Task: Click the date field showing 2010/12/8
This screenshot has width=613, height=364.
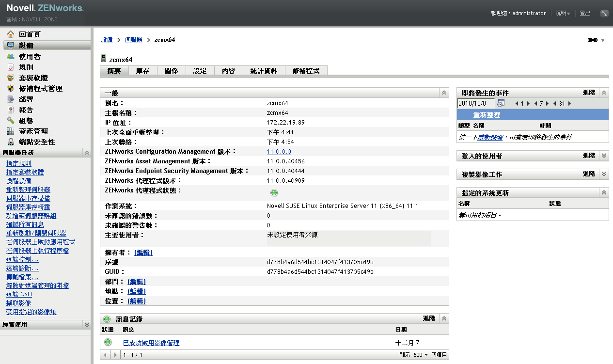Action: tap(476, 103)
